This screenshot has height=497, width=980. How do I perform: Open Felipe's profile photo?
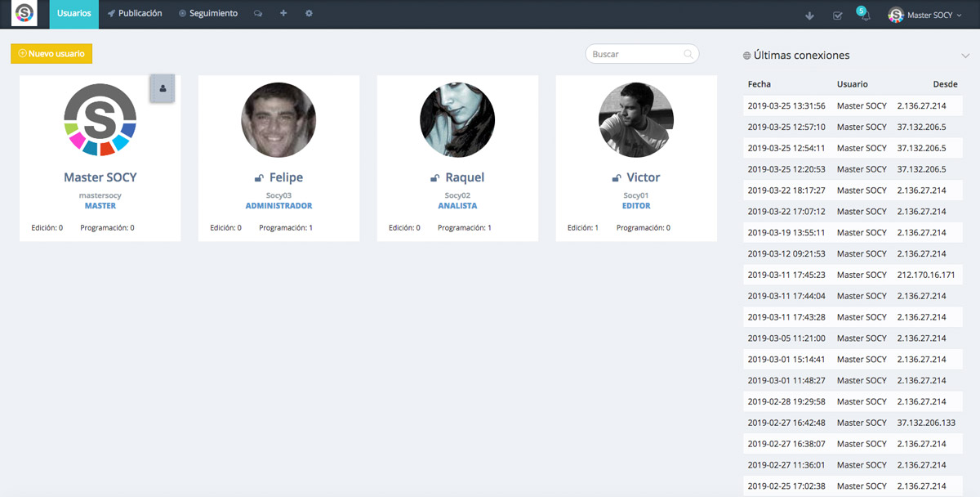tap(278, 119)
